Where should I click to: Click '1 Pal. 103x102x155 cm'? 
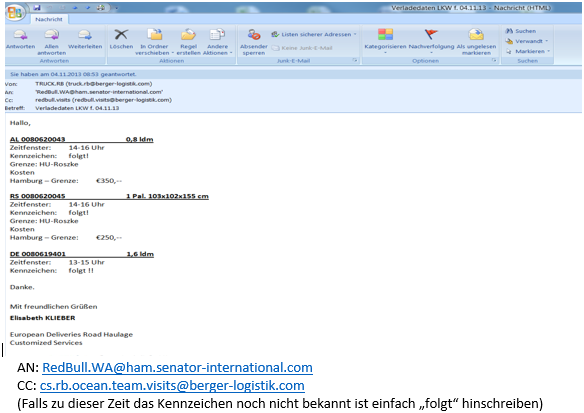point(167,196)
